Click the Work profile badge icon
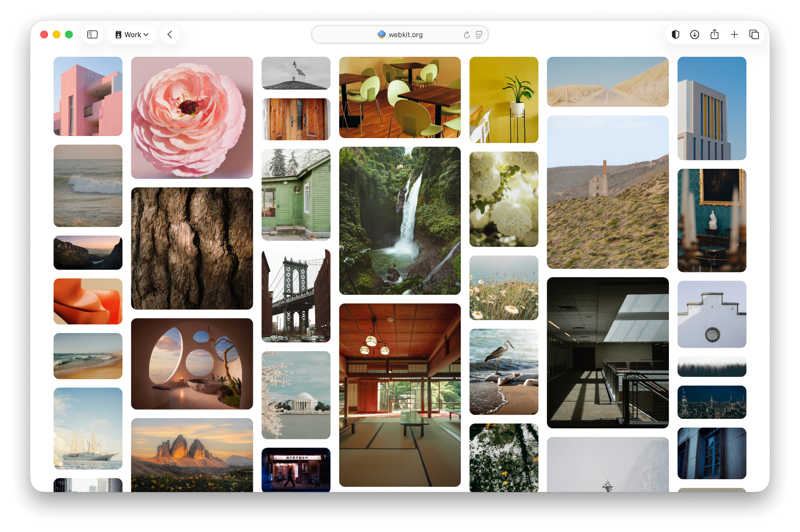 [x=118, y=34]
